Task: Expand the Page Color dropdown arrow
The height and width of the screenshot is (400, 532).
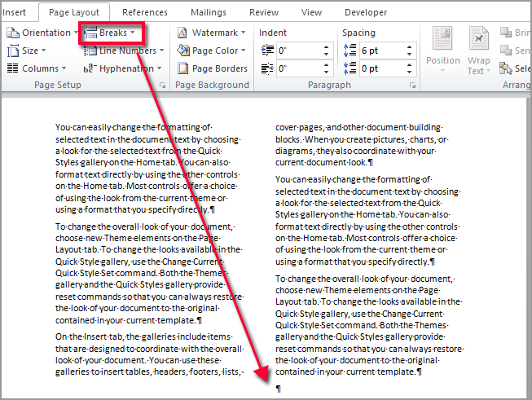Action: (244, 51)
